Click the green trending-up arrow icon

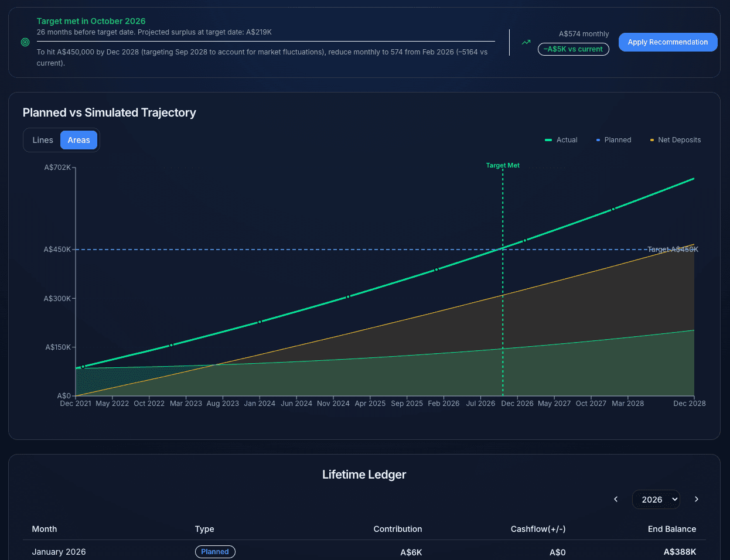[x=526, y=42]
